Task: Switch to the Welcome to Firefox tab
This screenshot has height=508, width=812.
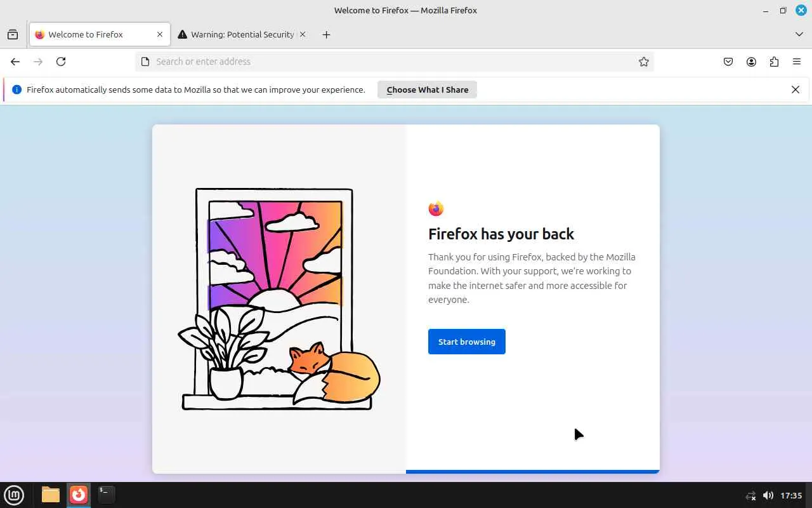Action: click(100, 34)
